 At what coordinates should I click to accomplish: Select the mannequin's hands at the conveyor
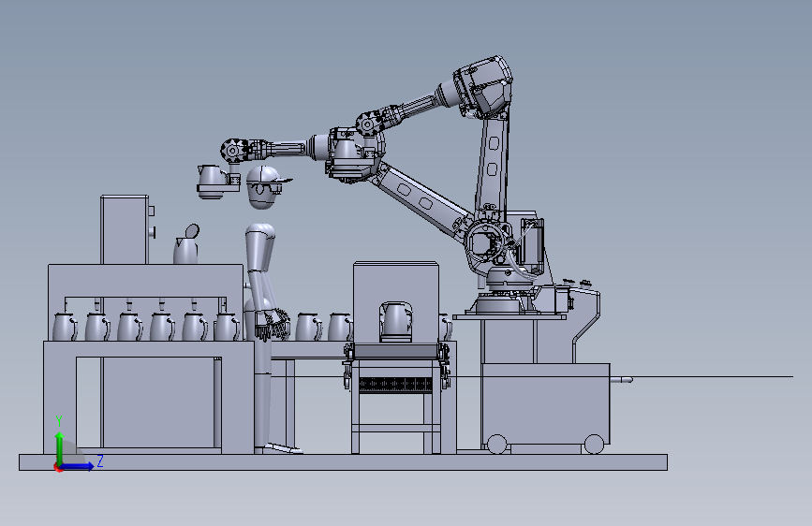(x=273, y=324)
